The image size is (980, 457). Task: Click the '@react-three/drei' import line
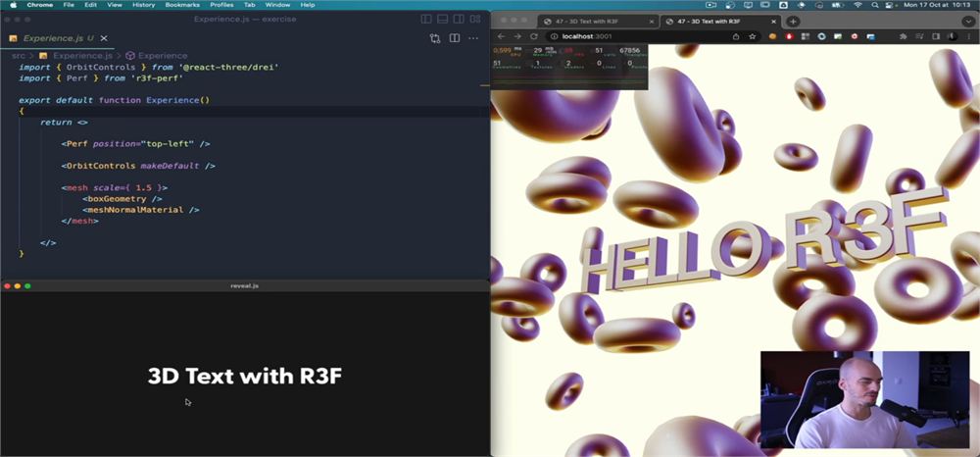click(149, 67)
